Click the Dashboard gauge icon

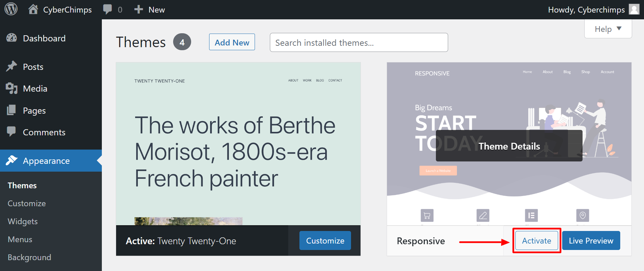click(12, 38)
